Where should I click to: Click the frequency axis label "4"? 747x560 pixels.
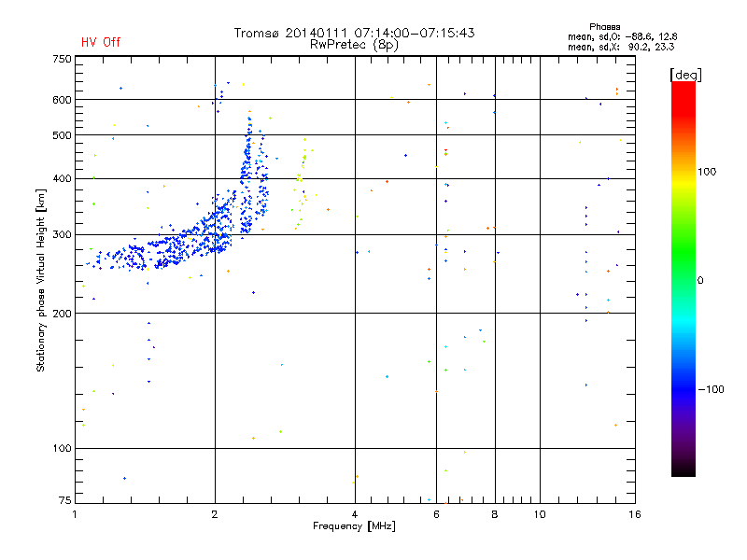(x=355, y=514)
